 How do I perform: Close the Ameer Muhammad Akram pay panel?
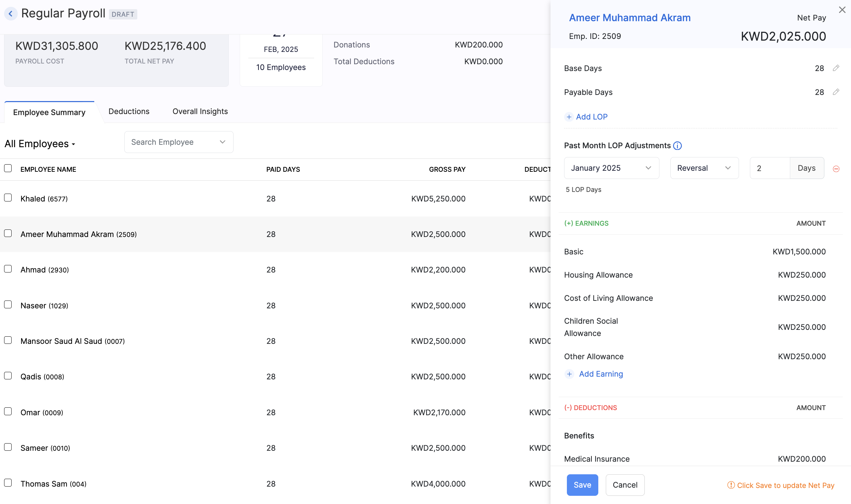tap(842, 10)
